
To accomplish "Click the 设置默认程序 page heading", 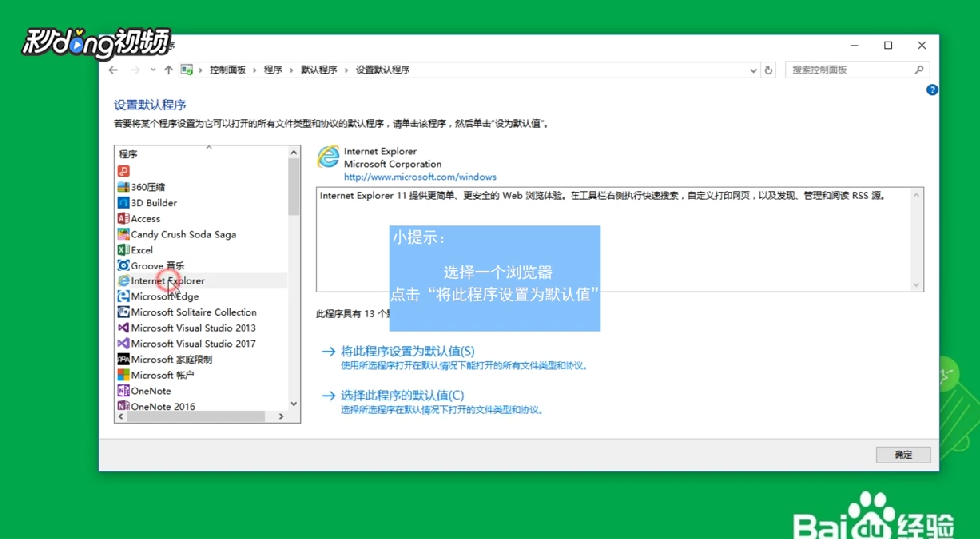I will point(150,105).
